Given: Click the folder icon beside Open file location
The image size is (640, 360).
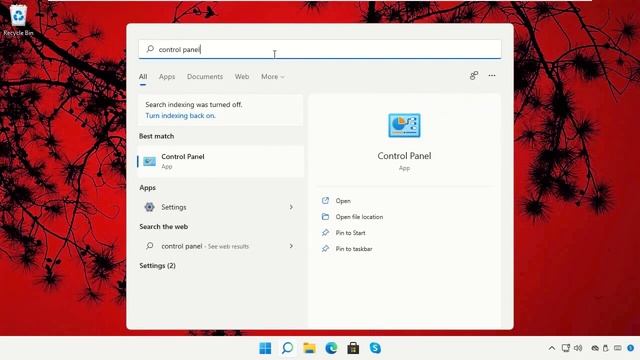Looking at the screenshot, I should click(x=325, y=216).
